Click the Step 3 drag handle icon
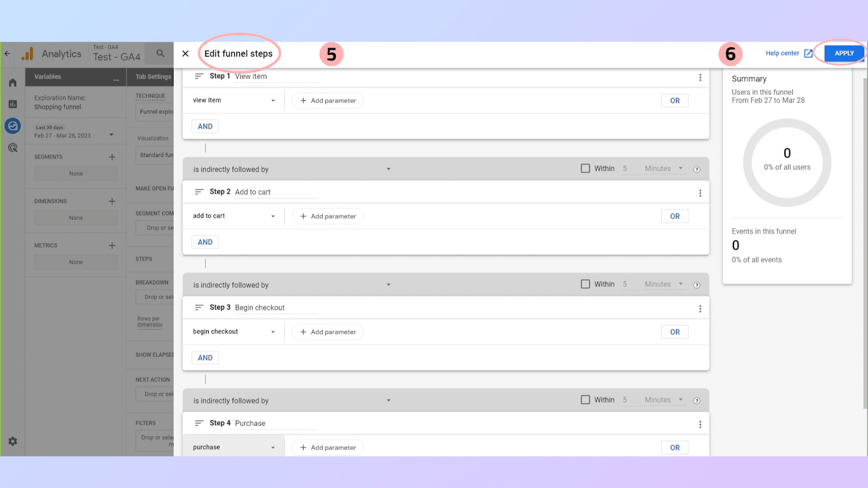Viewport: 868px width, 488px height. coord(199,307)
